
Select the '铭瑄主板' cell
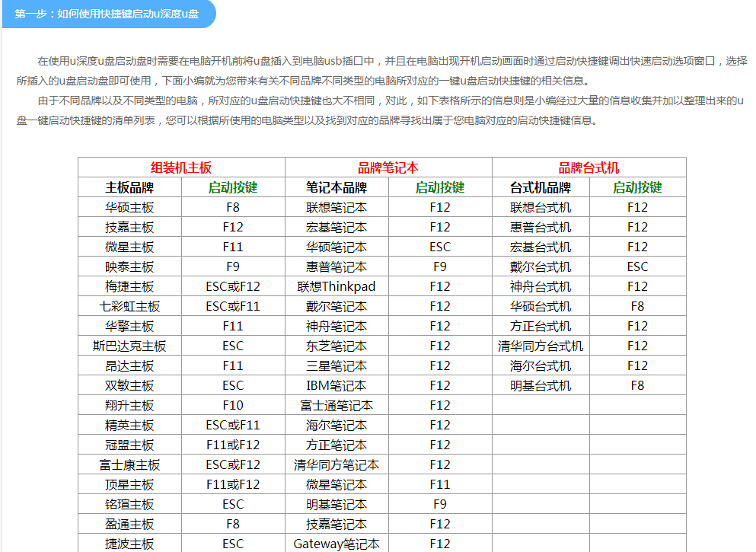coord(129,504)
